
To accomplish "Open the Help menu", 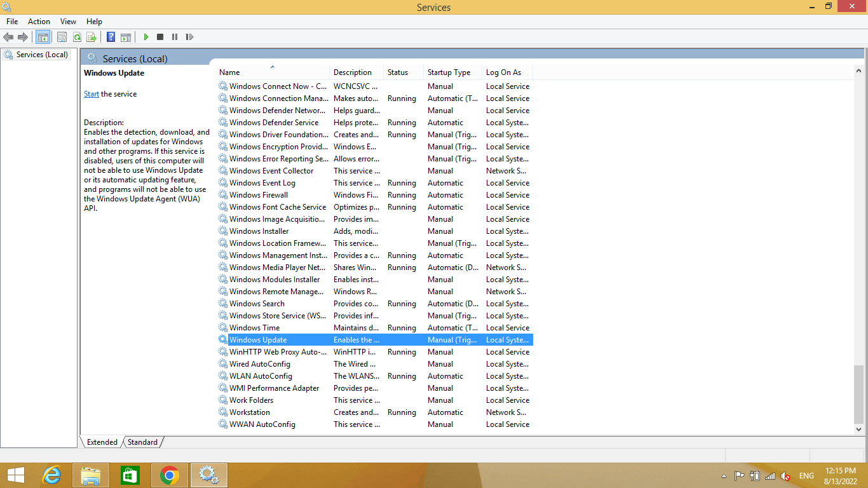I will point(94,22).
